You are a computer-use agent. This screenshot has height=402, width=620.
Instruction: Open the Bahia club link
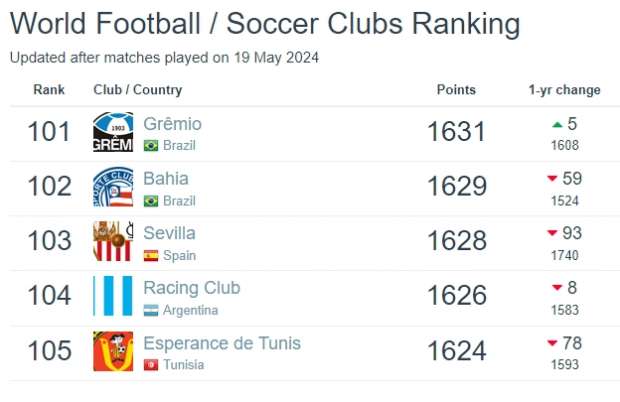(x=166, y=179)
